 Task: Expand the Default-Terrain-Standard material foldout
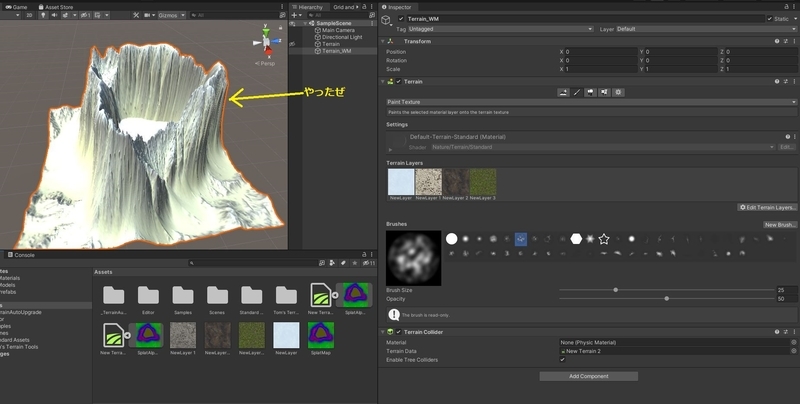pyautogui.click(x=390, y=150)
